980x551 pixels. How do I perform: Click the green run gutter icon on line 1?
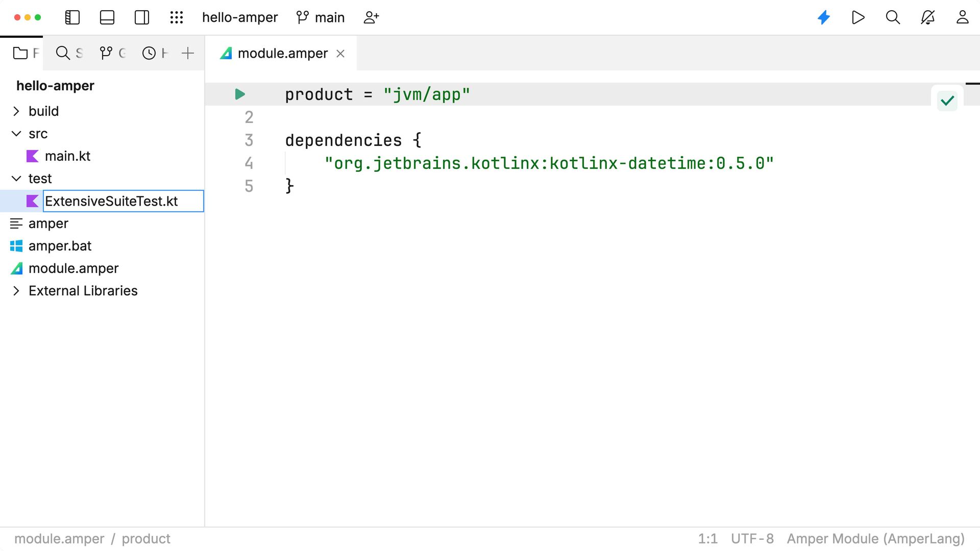tap(240, 94)
